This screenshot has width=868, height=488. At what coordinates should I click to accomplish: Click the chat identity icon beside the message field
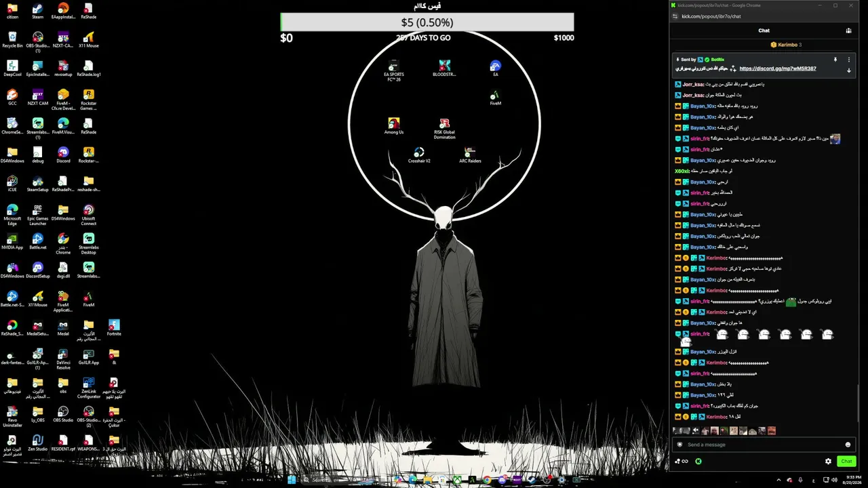(679, 445)
